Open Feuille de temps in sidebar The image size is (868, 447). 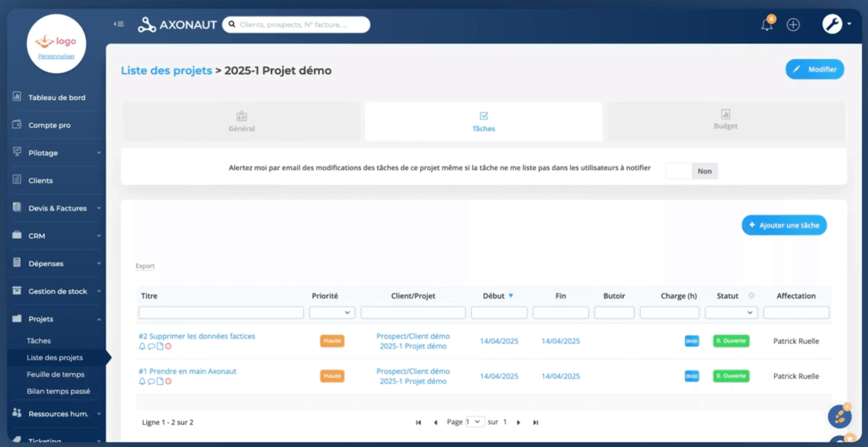pos(55,375)
